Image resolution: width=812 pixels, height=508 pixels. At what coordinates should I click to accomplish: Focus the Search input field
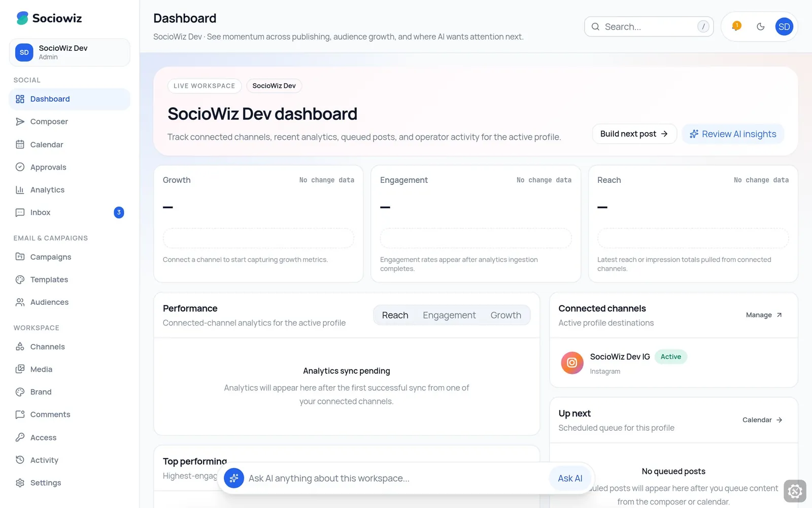(649, 26)
